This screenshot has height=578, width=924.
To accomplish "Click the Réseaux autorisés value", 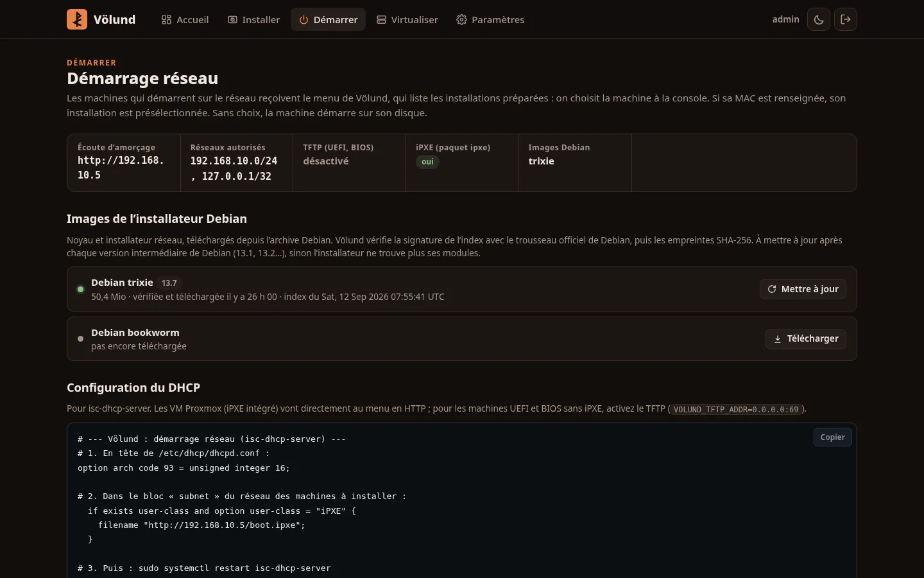I will (234, 168).
